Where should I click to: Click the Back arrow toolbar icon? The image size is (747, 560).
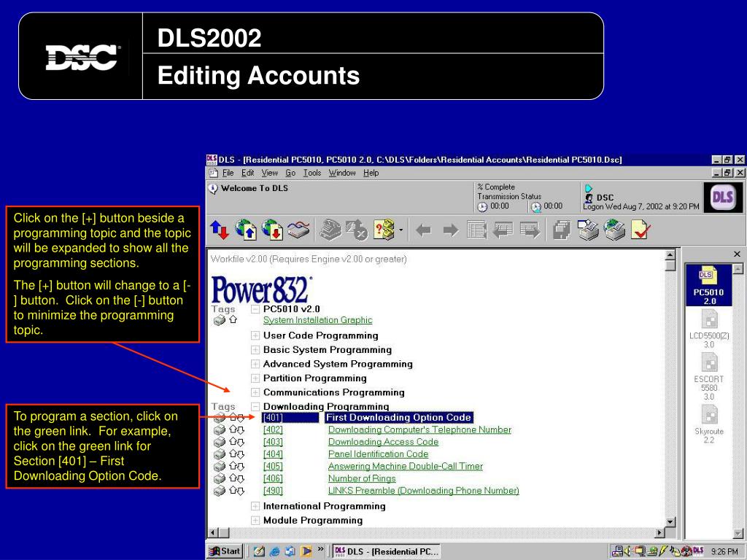pos(424,230)
